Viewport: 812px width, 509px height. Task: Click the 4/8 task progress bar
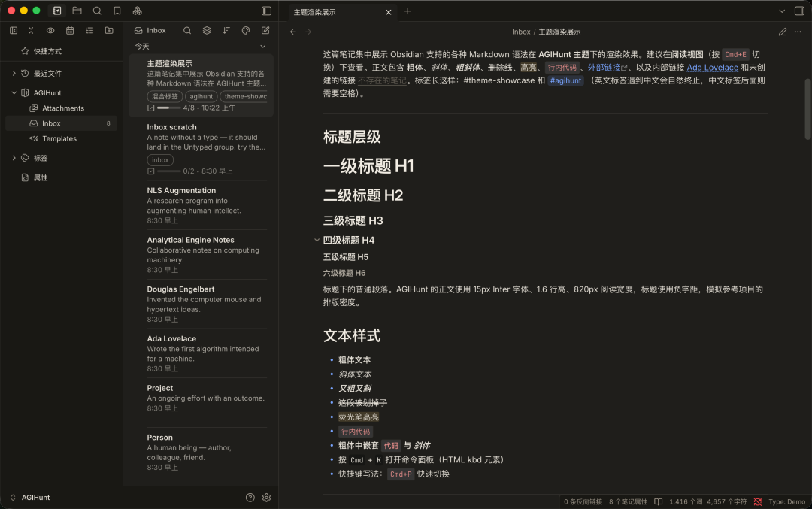[x=168, y=108]
